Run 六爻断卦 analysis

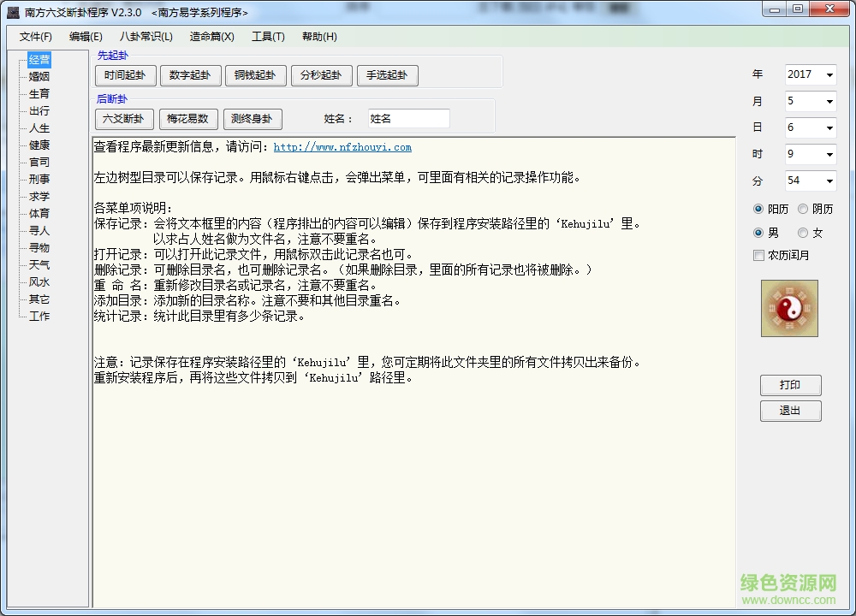click(x=122, y=118)
